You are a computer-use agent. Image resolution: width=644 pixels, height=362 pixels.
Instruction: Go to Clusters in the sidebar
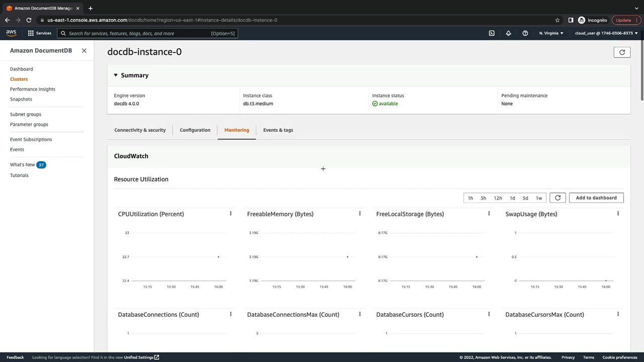19,79
